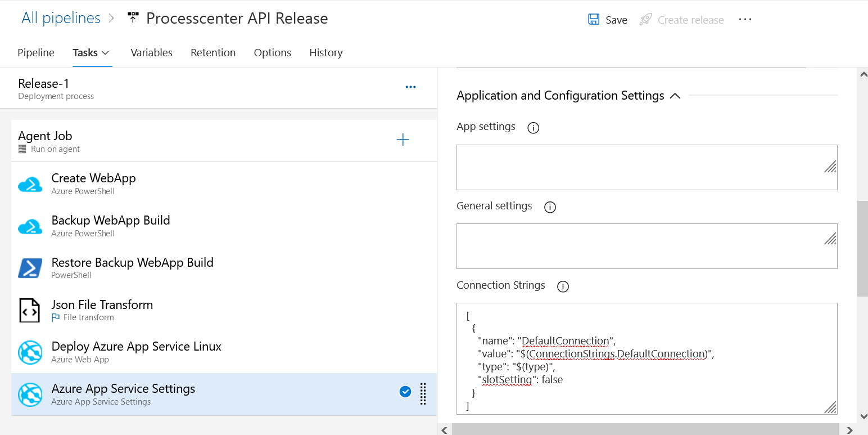Click into the Connection Strings text box
Image resolution: width=868 pixels, height=435 pixels.
[647, 358]
